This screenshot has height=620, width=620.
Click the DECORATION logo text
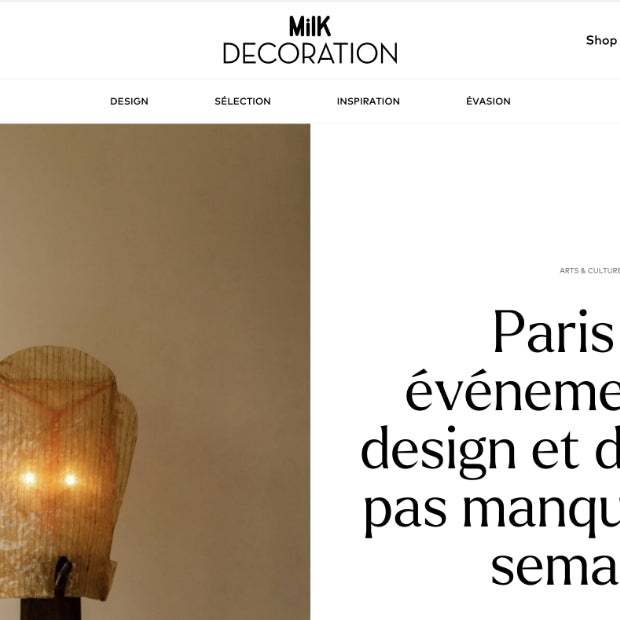point(310,53)
